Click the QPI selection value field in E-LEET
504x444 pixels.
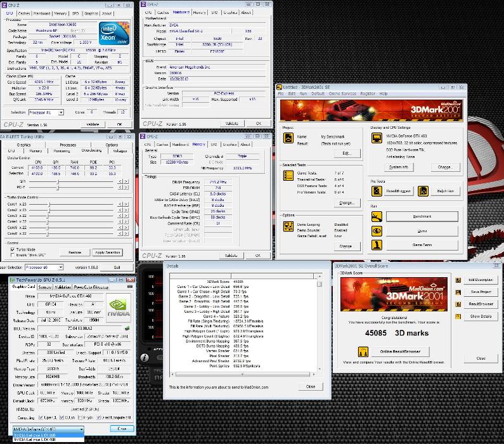point(56,173)
